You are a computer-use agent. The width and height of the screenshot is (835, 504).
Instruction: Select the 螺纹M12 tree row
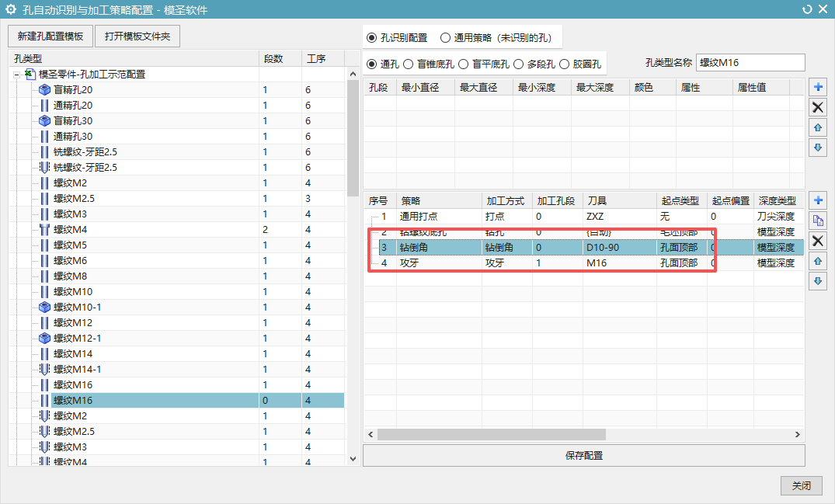click(x=177, y=322)
